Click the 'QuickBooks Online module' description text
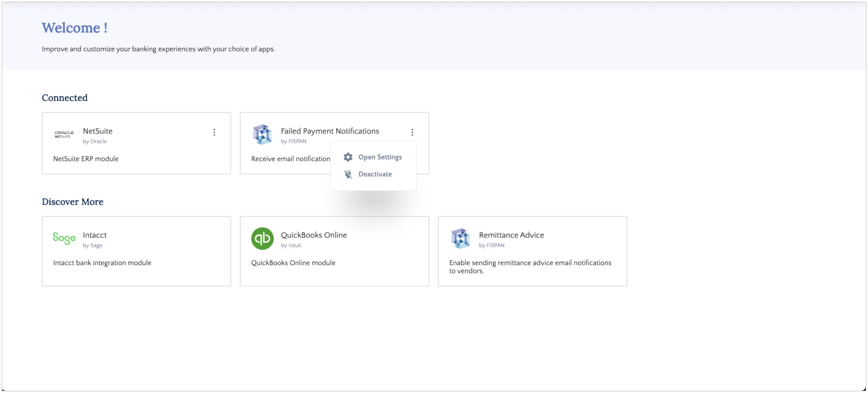The image size is (868, 393). [x=293, y=263]
